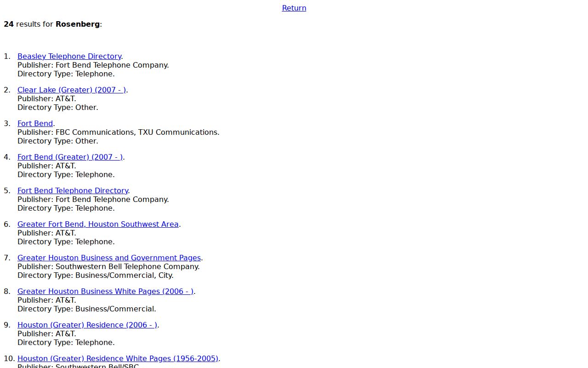Click "Publisher: AT&T." under Houston (Greater) Residence (2006 - )
Image resolution: width=588 pixels, height=368 pixels.
pyautogui.click(x=47, y=333)
